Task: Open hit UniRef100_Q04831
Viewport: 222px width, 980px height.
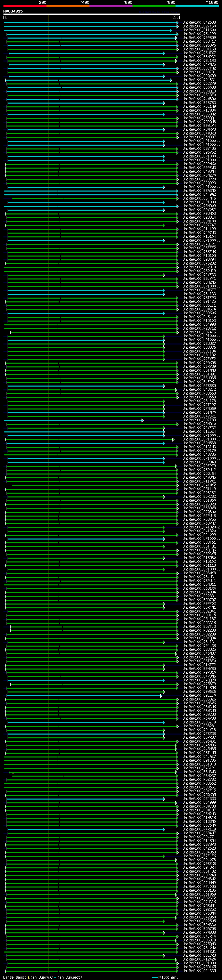Action: pos(199,80)
